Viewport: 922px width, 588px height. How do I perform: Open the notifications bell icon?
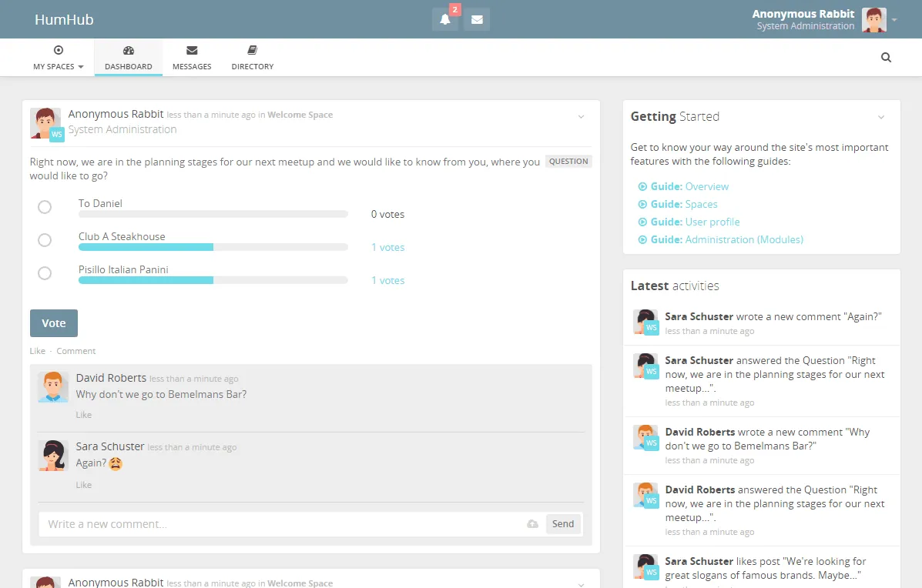pos(445,19)
